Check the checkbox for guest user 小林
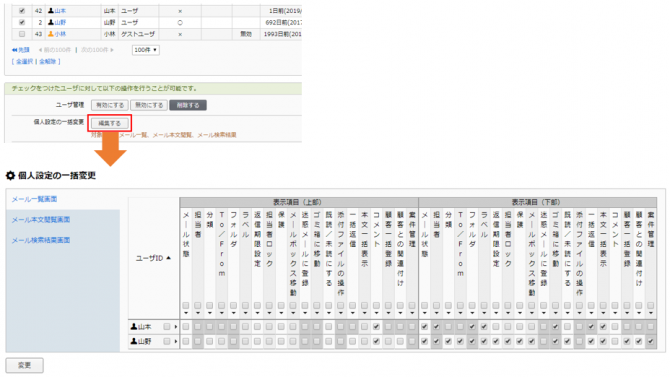670x377 pixels. click(22, 34)
